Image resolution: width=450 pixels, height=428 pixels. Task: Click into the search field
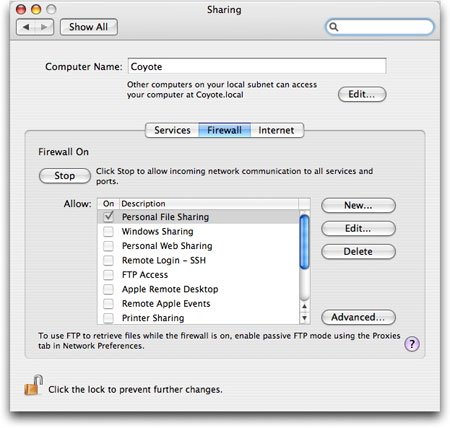click(380, 27)
